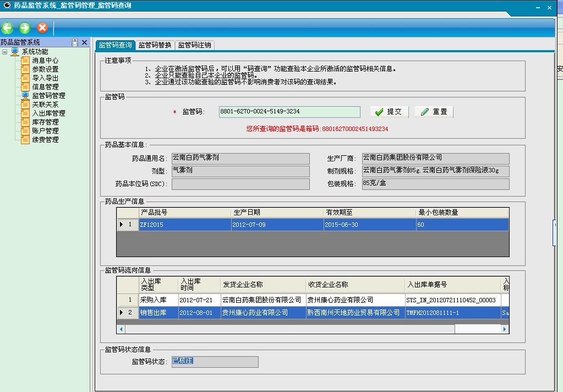This screenshot has height=392, width=563.
Task: Select 关联关系 tree item
Action: (45, 104)
